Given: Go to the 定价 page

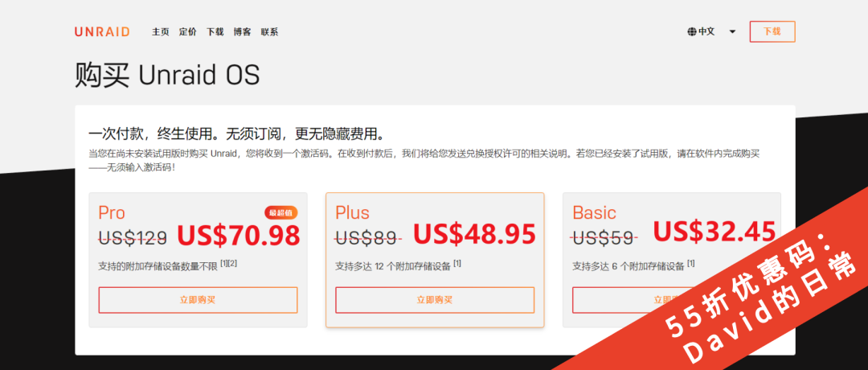Looking at the screenshot, I should tap(187, 32).
